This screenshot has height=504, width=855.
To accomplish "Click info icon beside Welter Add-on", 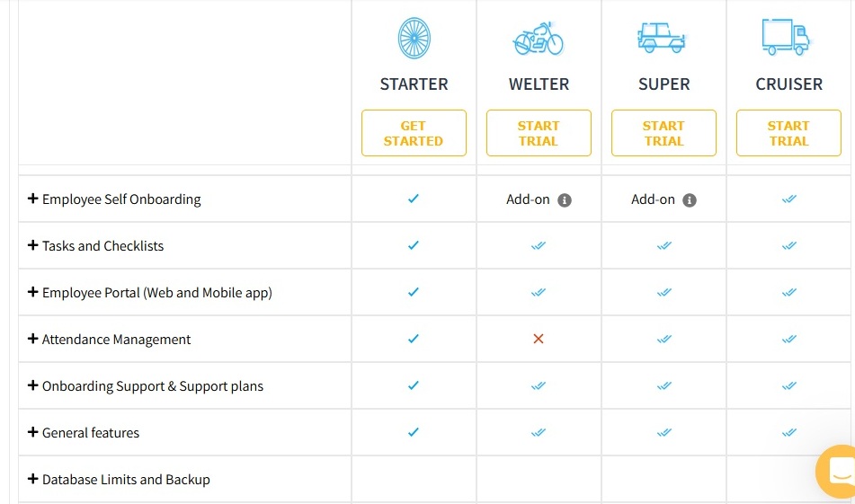I will pyautogui.click(x=565, y=200).
